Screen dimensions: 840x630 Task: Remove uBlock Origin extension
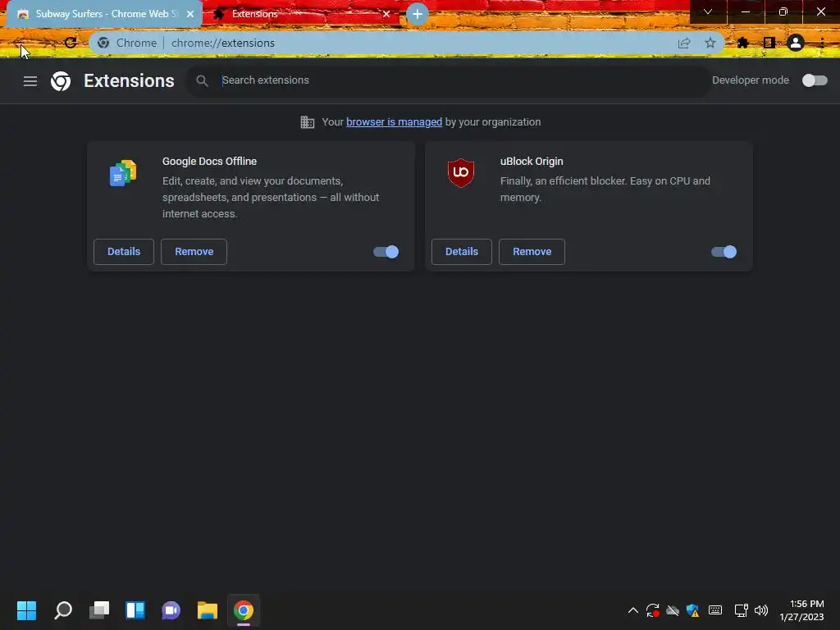[532, 252]
